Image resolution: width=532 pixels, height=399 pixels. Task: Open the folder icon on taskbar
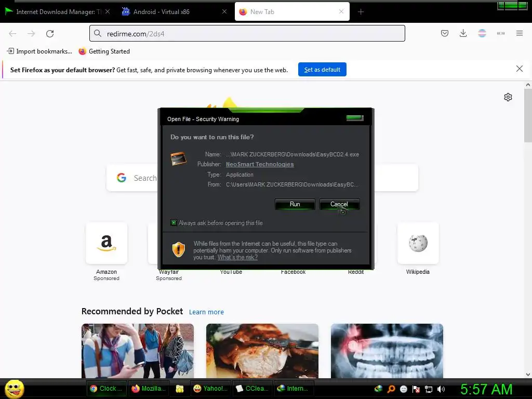pos(179,389)
